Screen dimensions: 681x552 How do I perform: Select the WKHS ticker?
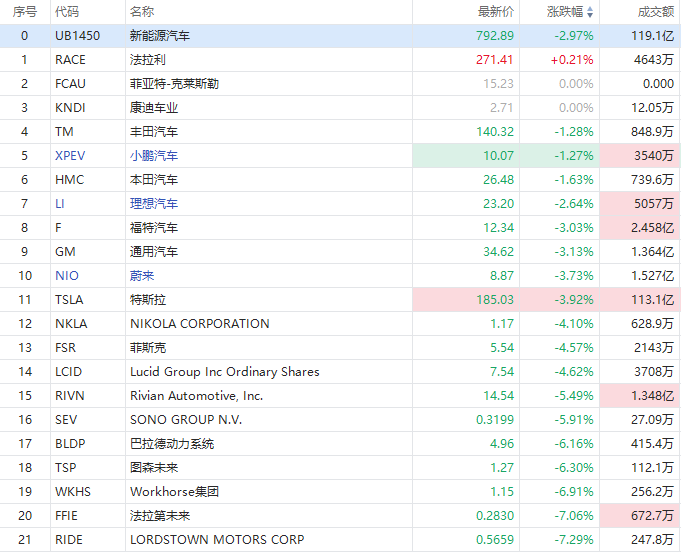[x=73, y=492]
